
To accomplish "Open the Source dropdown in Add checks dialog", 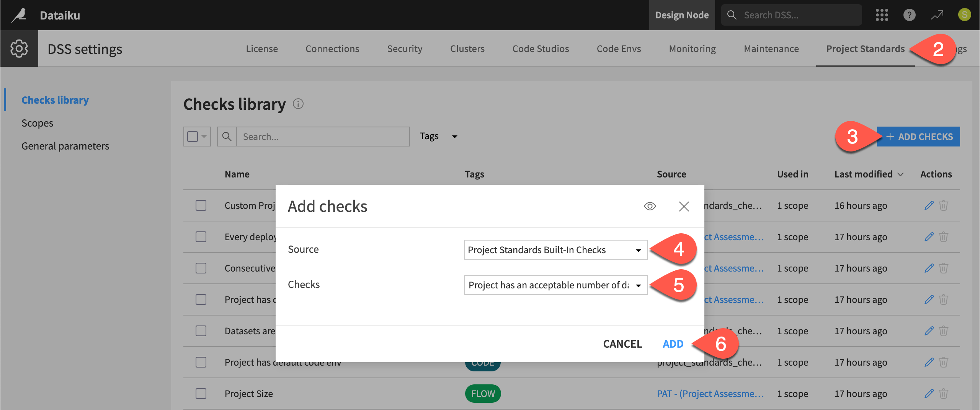I will click(x=554, y=250).
